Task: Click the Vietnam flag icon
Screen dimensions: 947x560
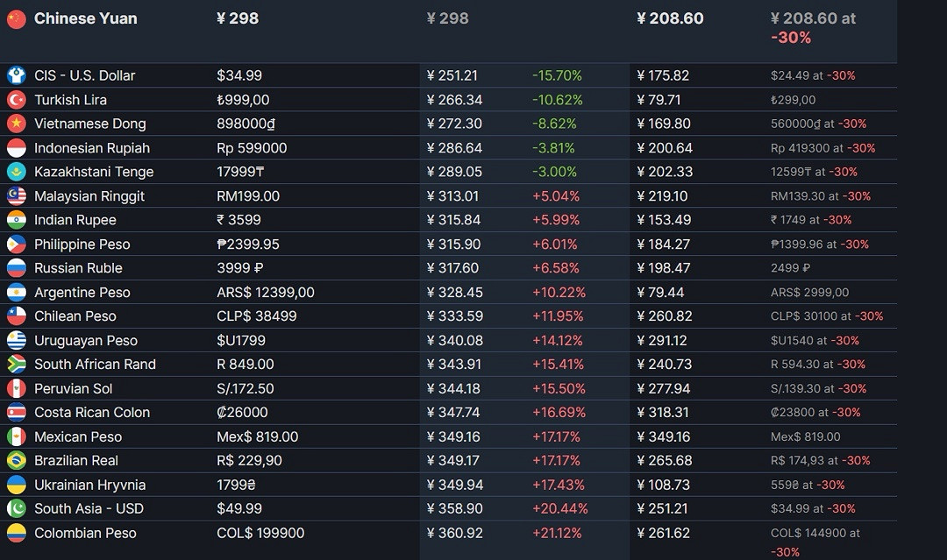Action: [x=16, y=124]
